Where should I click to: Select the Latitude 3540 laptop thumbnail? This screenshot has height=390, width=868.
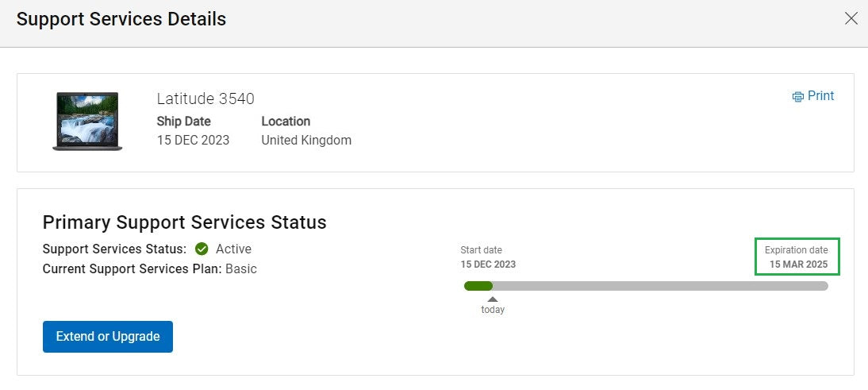(87, 122)
